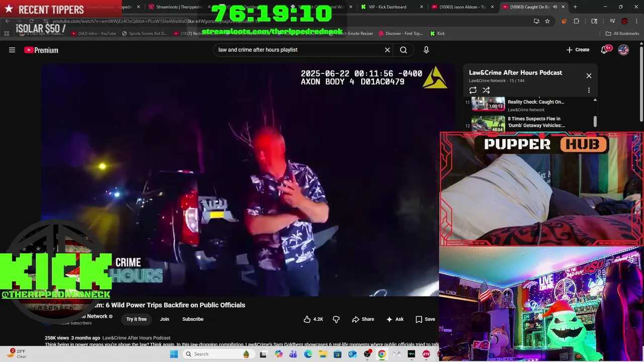This screenshot has width=644, height=362.
Task: Toggle loop playlist
Action: pos(473,90)
